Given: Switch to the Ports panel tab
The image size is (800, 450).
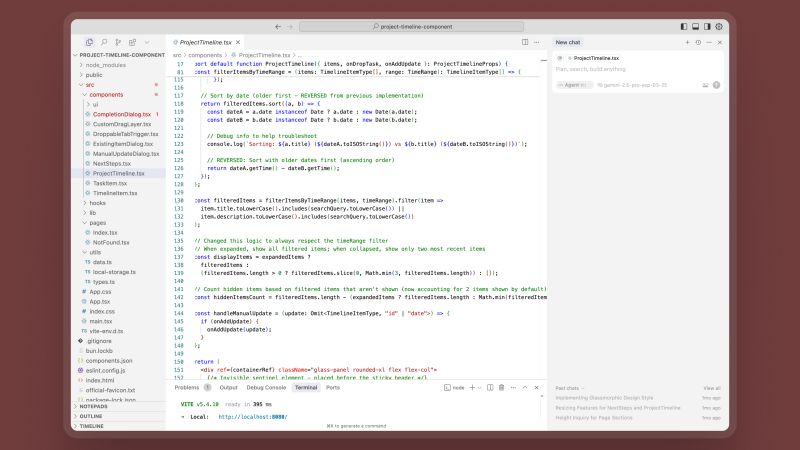Looking at the screenshot, I should (333, 388).
